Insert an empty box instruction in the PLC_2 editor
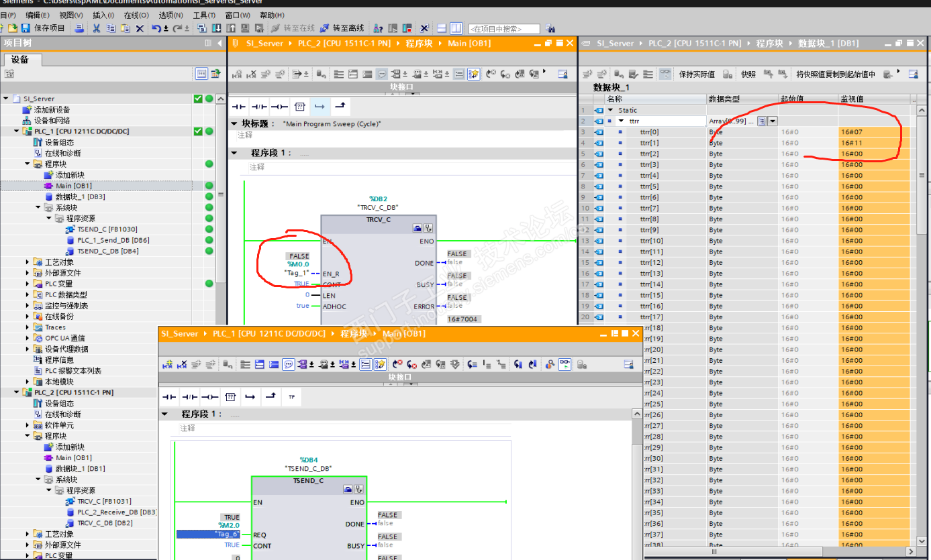This screenshot has width=931, height=560. (x=300, y=107)
